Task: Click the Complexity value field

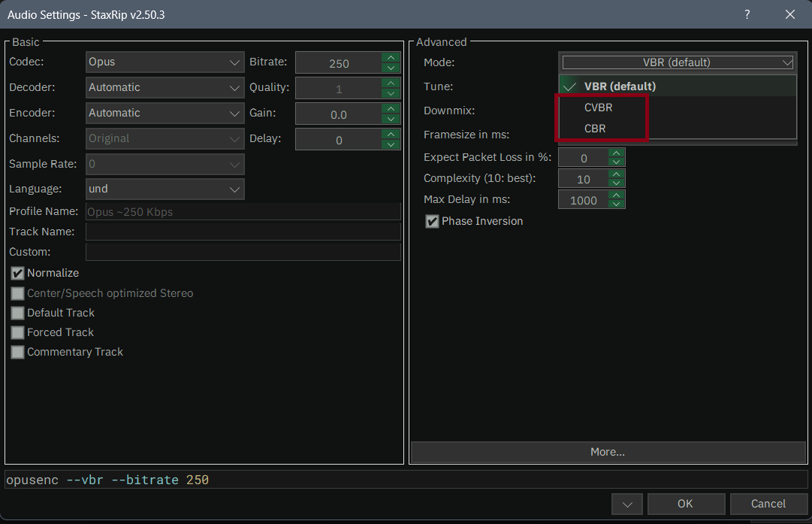Action: pos(584,179)
